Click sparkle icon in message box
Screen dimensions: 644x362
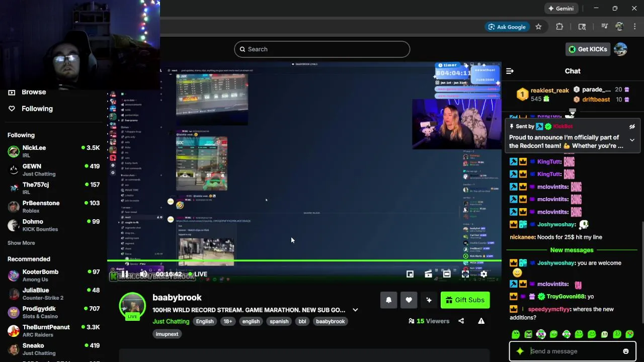[x=520, y=351]
